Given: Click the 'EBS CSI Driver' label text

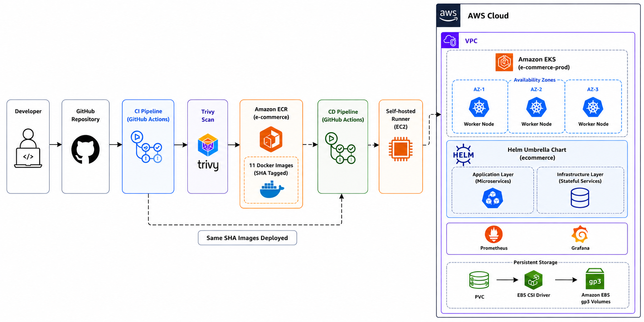Looking at the screenshot, I should tap(533, 295).
